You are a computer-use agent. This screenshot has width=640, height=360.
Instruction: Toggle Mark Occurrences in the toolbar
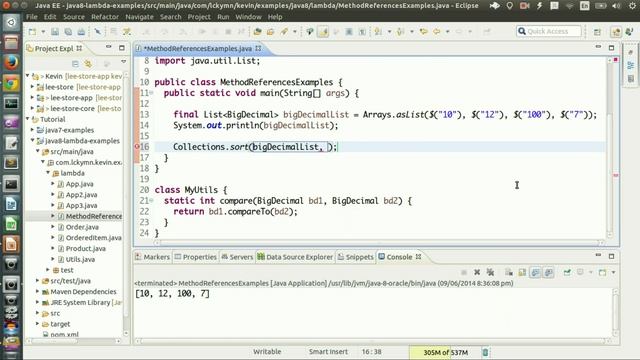323,31
